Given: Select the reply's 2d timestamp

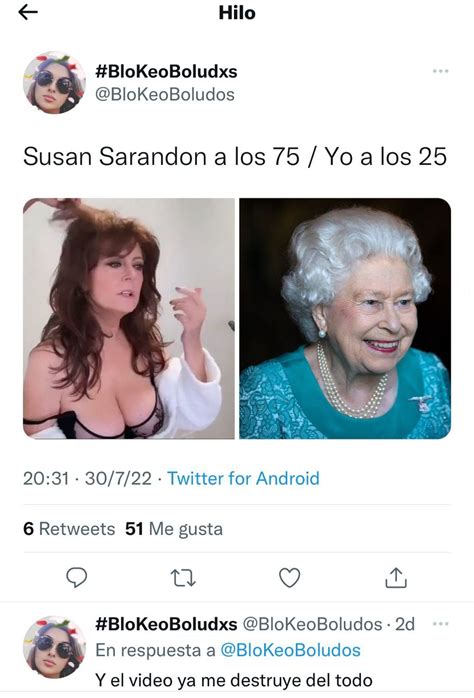Looking at the screenshot, I should pos(405,624).
